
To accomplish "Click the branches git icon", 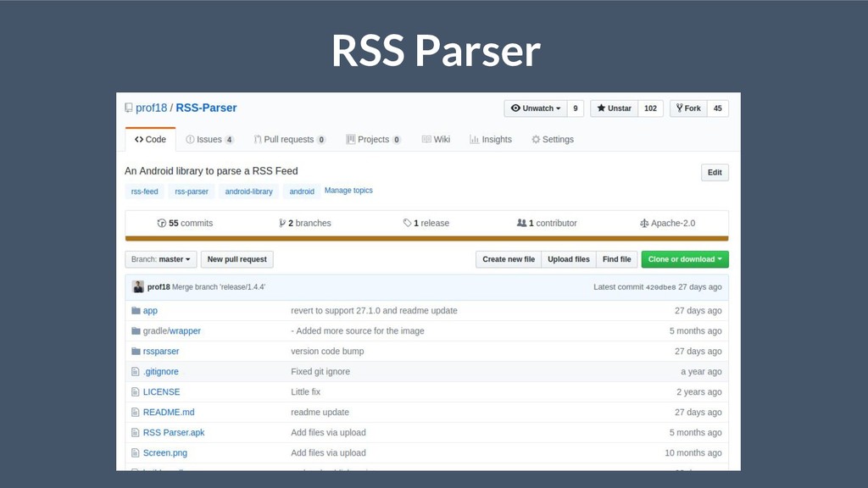I will (282, 223).
